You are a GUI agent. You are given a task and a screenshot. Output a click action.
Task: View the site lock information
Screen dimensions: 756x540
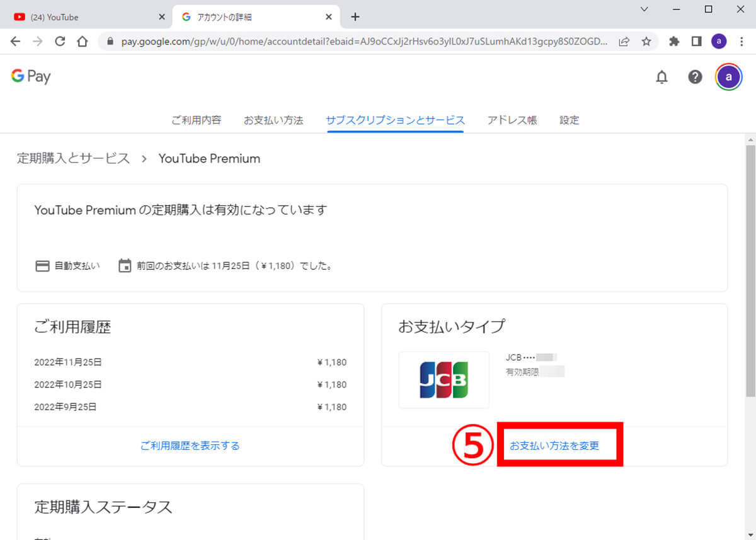(112, 42)
